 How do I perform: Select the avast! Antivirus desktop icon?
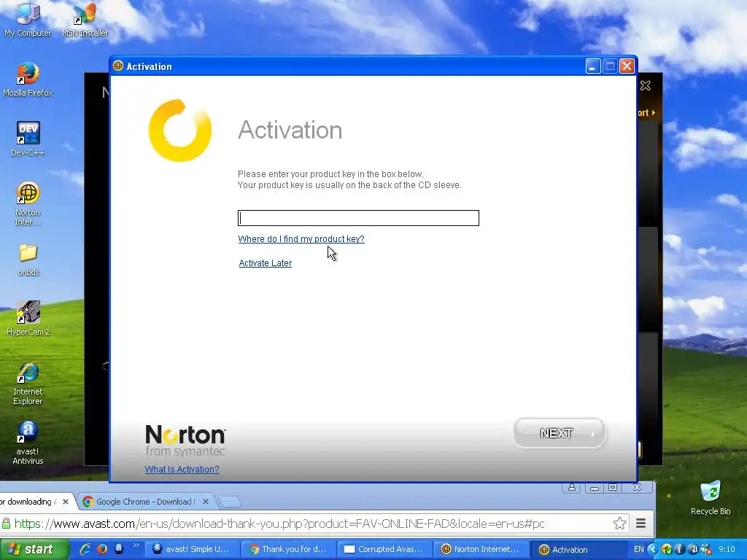click(x=28, y=443)
